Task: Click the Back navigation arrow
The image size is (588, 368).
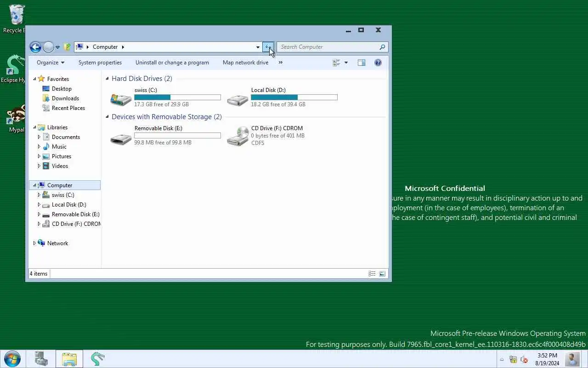Action: pos(35,47)
